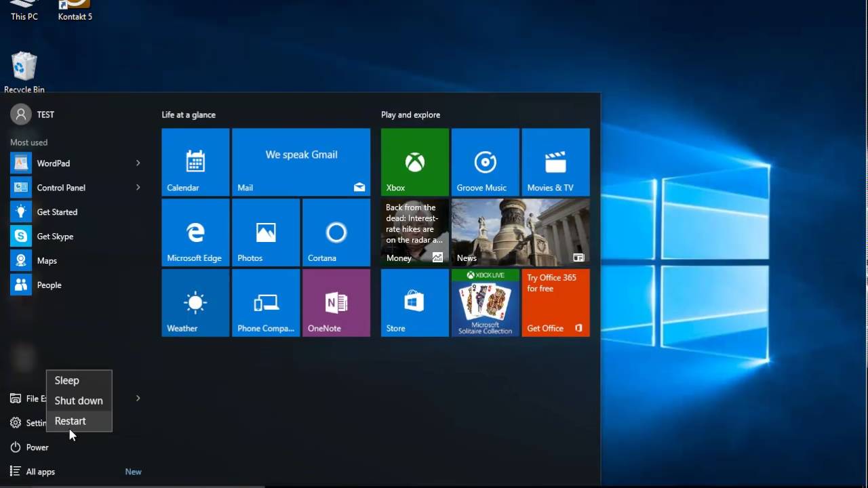868x488 pixels.
Task: Open the Phone Companion tile
Action: 266,303
